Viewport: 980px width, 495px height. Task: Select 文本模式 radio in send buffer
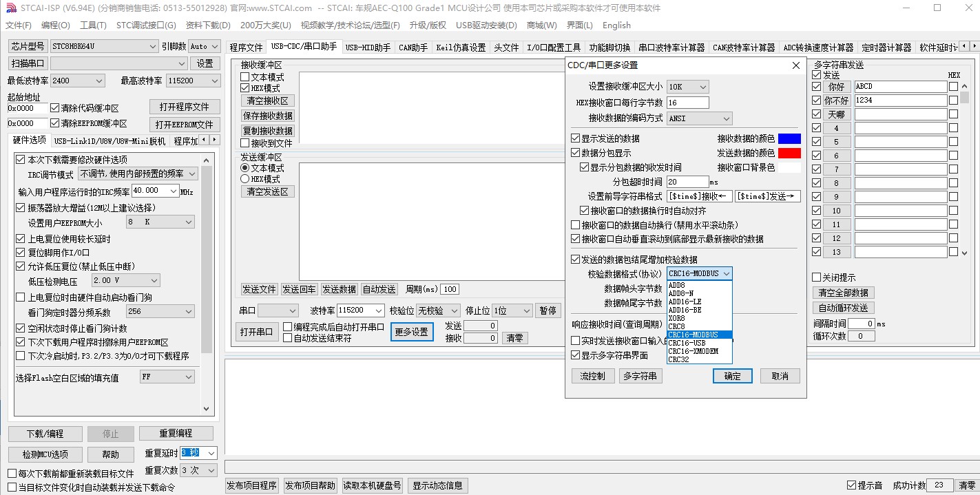[x=244, y=168]
